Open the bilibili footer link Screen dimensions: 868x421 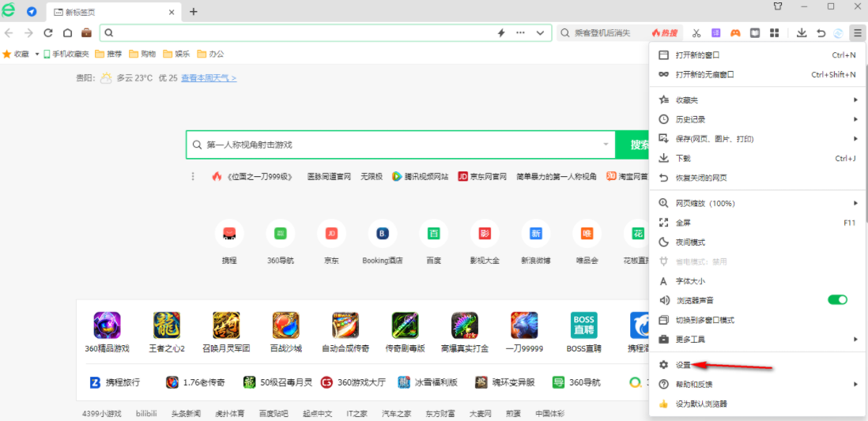pos(148,413)
